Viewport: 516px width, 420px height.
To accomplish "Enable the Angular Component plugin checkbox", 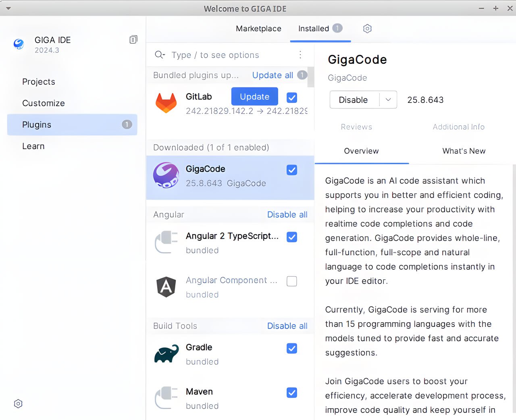I will pos(292,281).
